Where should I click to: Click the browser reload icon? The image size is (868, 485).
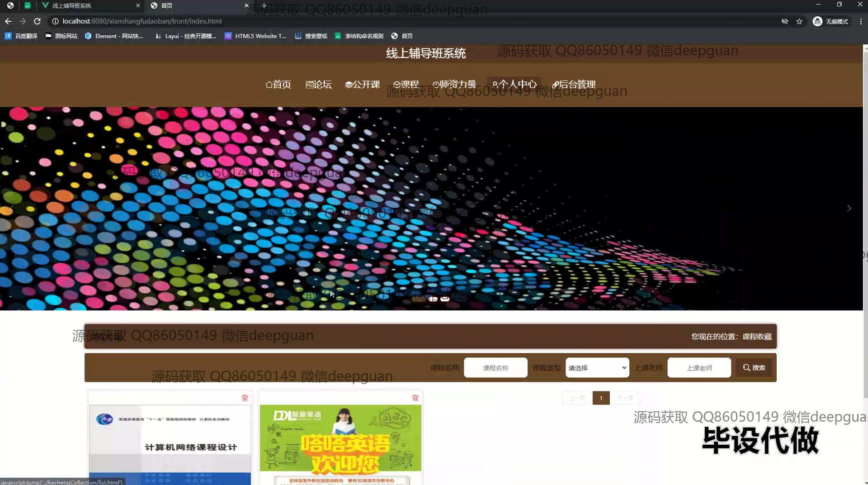[38, 21]
